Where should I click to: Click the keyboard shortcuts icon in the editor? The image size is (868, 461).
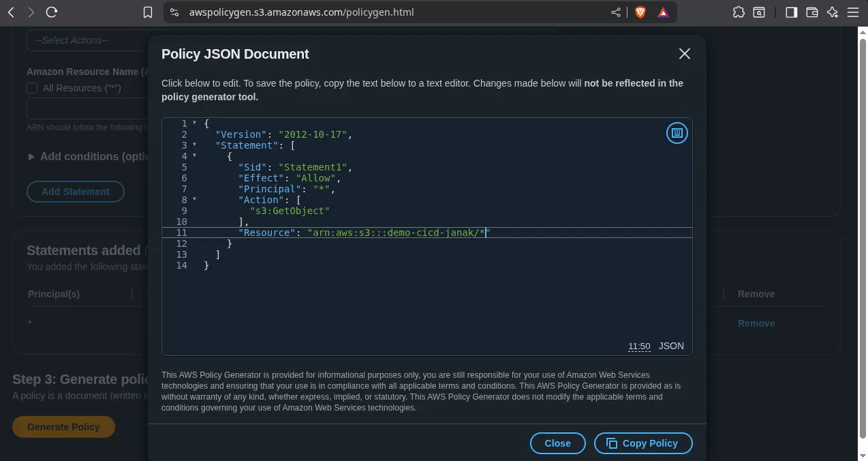pyautogui.click(x=677, y=134)
